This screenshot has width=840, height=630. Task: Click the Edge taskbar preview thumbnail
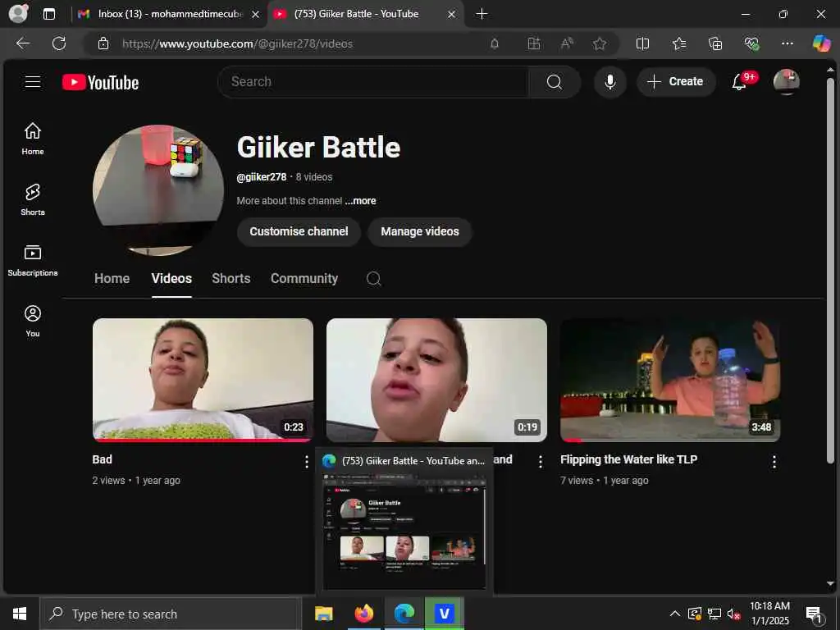(404, 532)
